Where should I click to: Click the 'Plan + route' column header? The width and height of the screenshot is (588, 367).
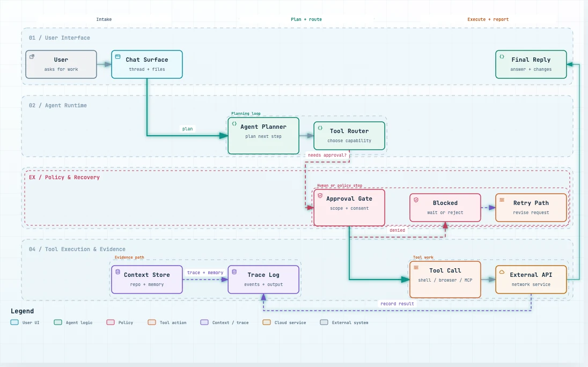(x=306, y=19)
